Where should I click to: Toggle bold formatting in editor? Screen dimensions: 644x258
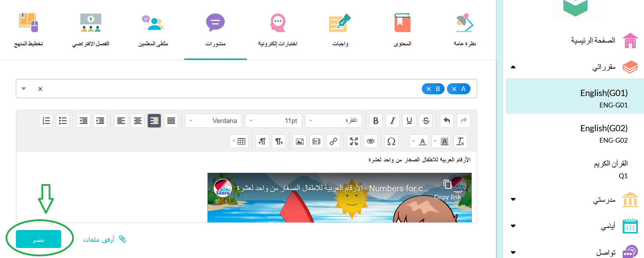tap(376, 121)
